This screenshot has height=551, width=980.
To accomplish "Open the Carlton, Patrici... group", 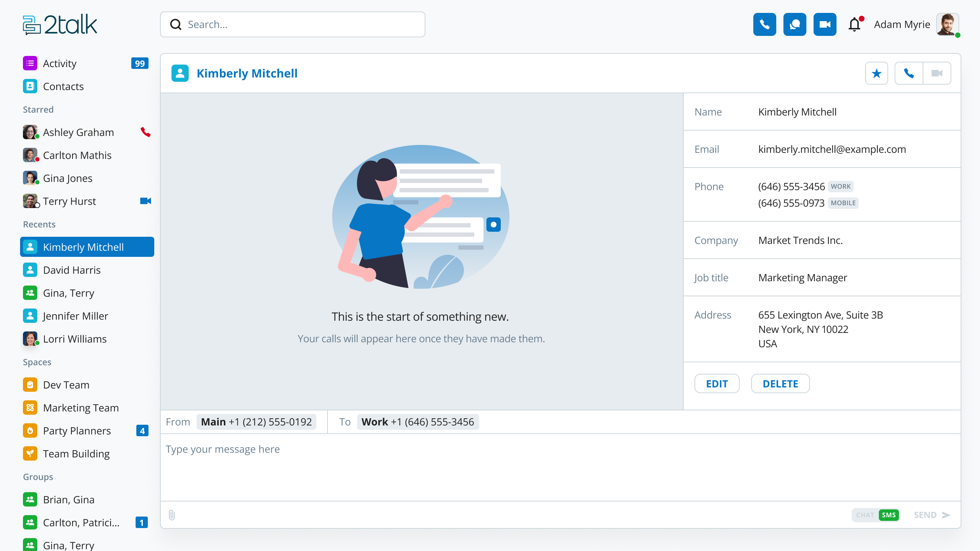I will coord(87,522).
